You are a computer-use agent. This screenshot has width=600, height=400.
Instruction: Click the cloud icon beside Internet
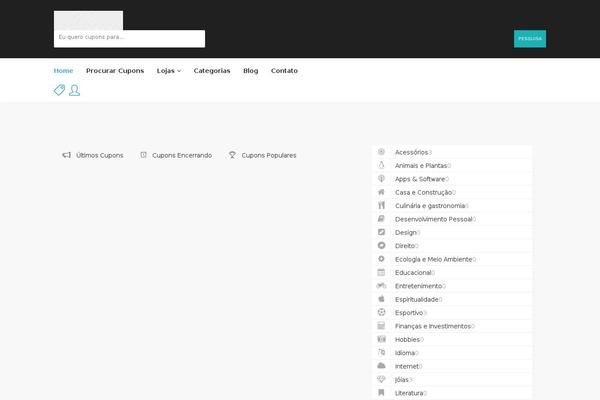coord(381,366)
